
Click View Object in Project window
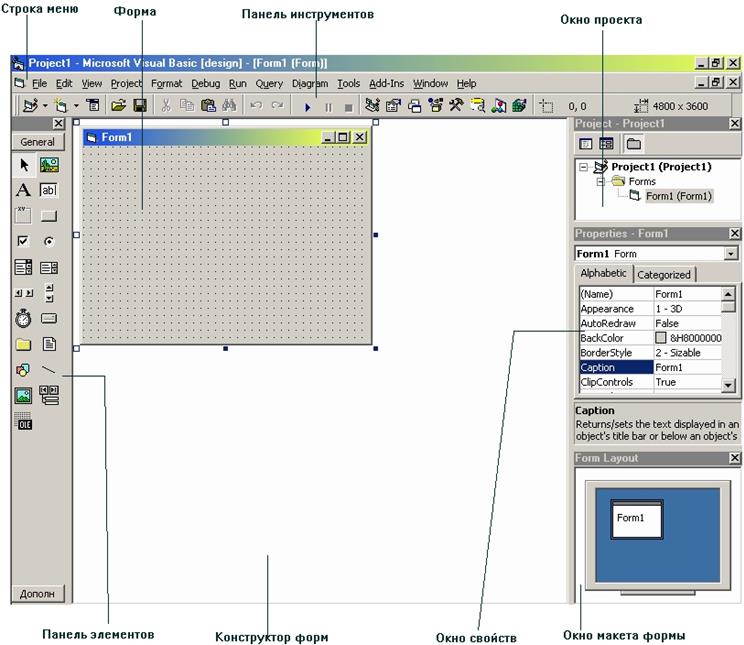coord(606,143)
